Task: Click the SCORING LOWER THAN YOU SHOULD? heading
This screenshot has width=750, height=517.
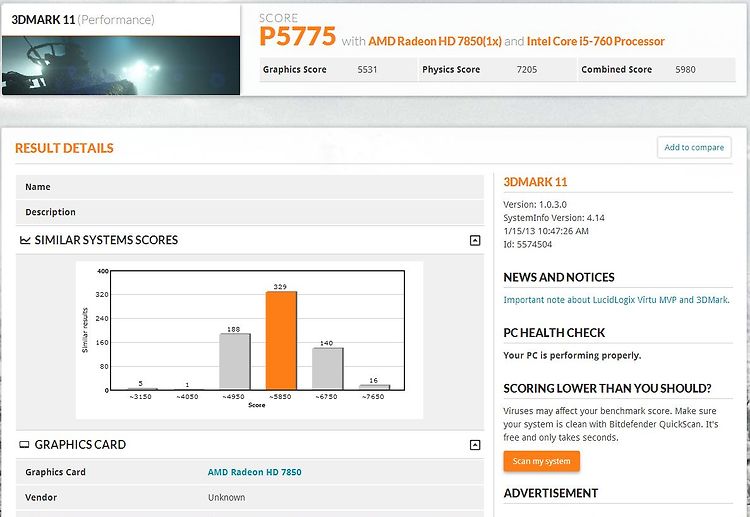Action: 607,388
